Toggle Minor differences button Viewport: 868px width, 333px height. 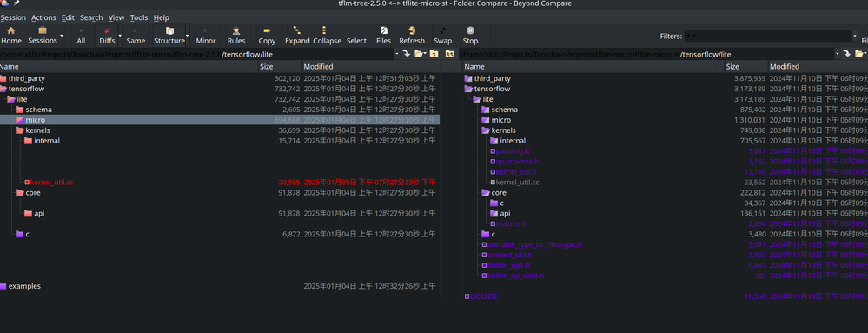(206, 36)
